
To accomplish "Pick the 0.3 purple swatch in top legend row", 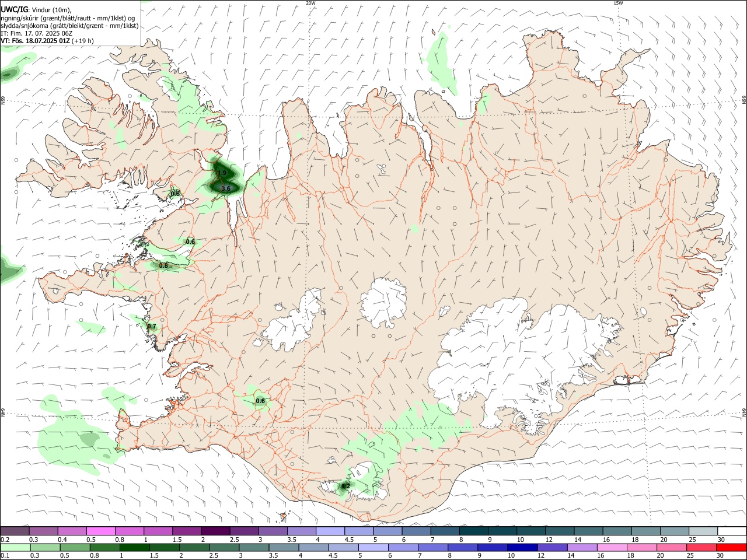I will tap(43, 531).
